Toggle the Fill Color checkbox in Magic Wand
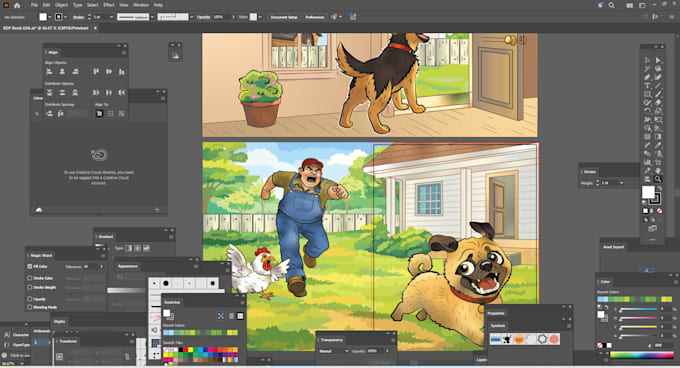The width and height of the screenshot is (680, 368). click(x=30, y=266)
